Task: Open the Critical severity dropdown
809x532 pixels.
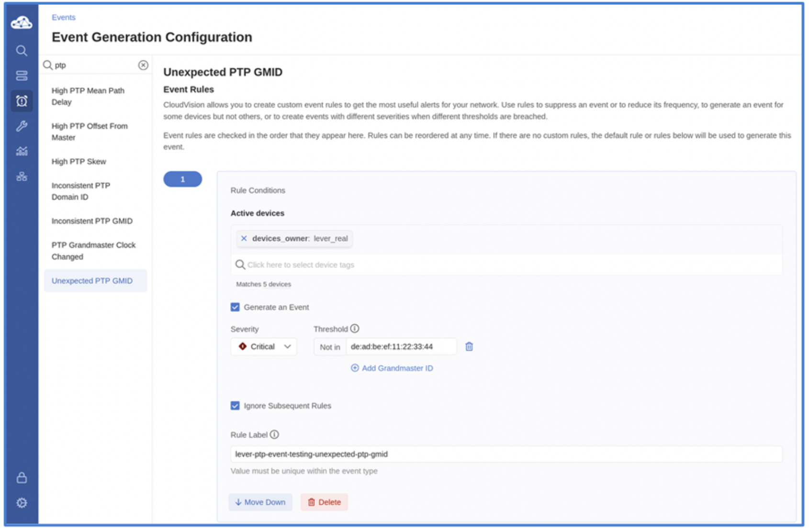Action: [x=264, y=346]
